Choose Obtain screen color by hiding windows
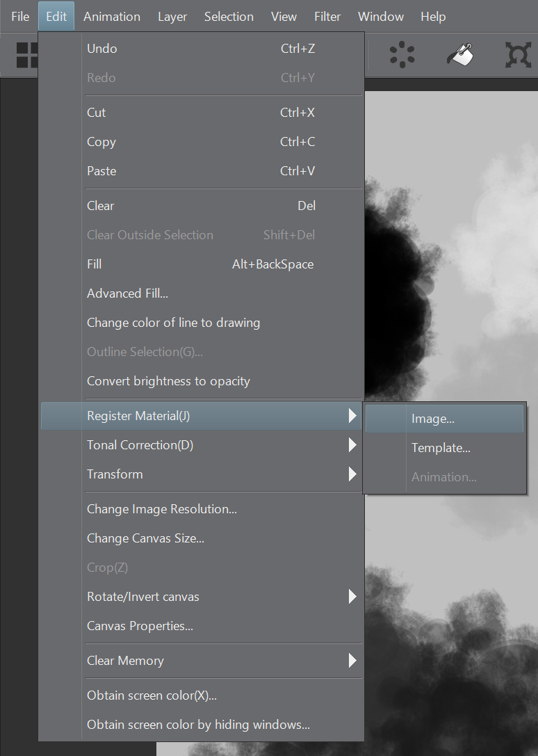538x756 pixels. click(x=201, y=725)
